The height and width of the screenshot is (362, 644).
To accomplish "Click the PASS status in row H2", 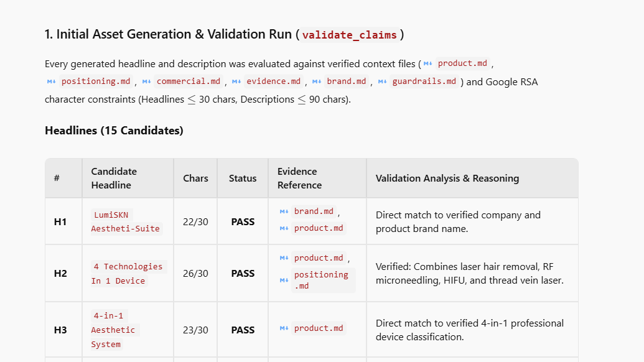I will [243, 273].
